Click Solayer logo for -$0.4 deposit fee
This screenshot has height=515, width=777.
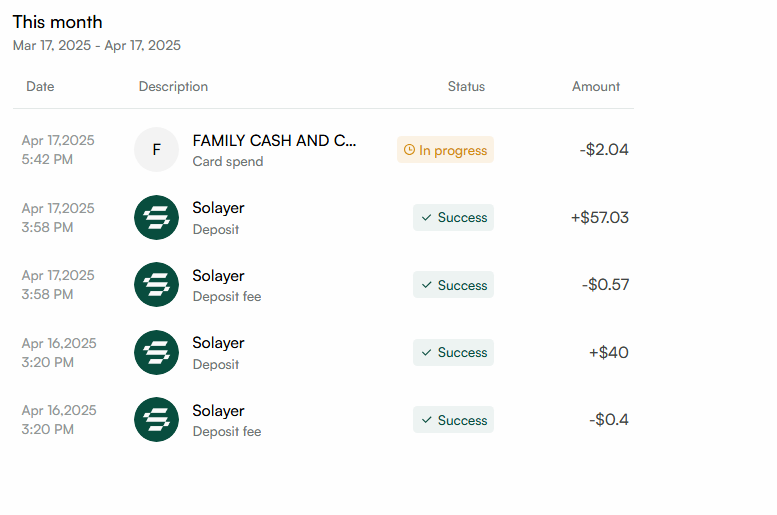pos(156,419)
